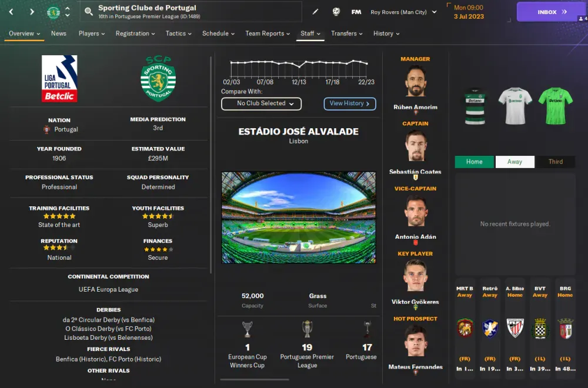The width and height of the screenshot is (588, 388).
Task: Select the white away kit shirt
Action: (x=515, y=106)
